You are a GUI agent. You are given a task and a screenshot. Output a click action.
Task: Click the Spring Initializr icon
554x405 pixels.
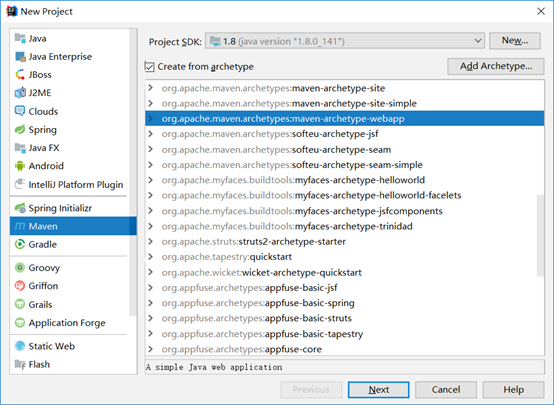click(20, 208)
